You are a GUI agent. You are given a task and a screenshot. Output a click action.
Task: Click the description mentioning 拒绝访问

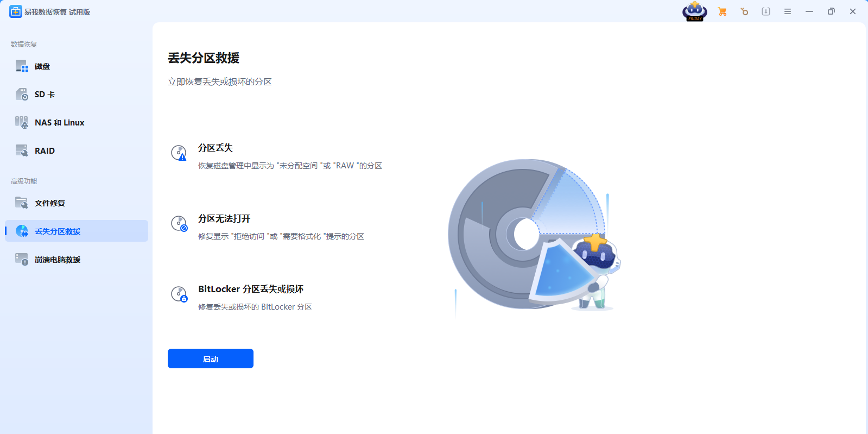click(281, 236)
